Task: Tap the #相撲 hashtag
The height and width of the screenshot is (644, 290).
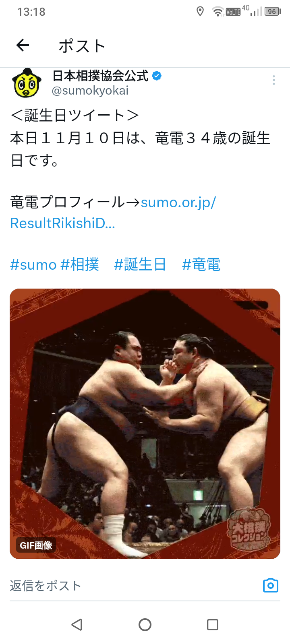Action: 80,265
